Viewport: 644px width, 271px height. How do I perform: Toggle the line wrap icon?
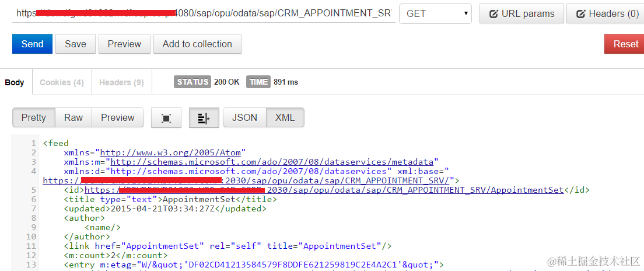(x=204, y=118)
